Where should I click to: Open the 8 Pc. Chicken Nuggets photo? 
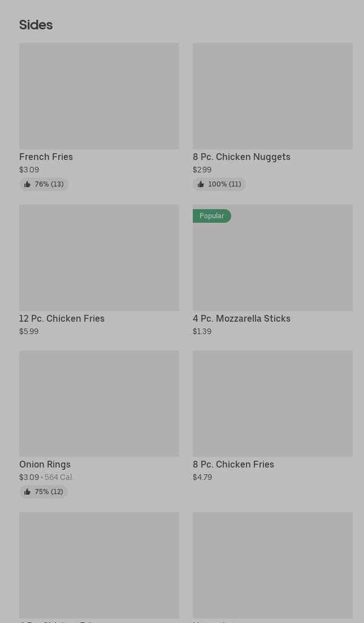pyautogui.click(x=272, y=96)
